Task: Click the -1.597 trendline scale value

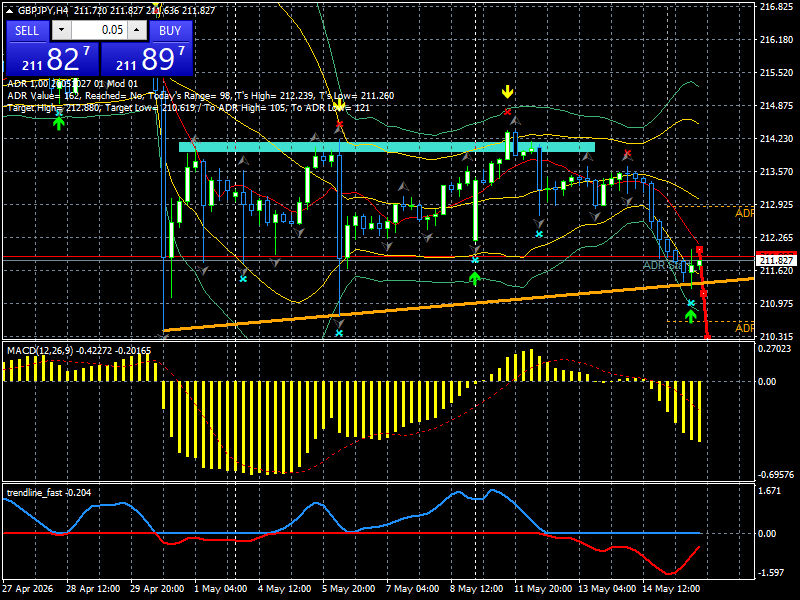Action: pos(770,572)
